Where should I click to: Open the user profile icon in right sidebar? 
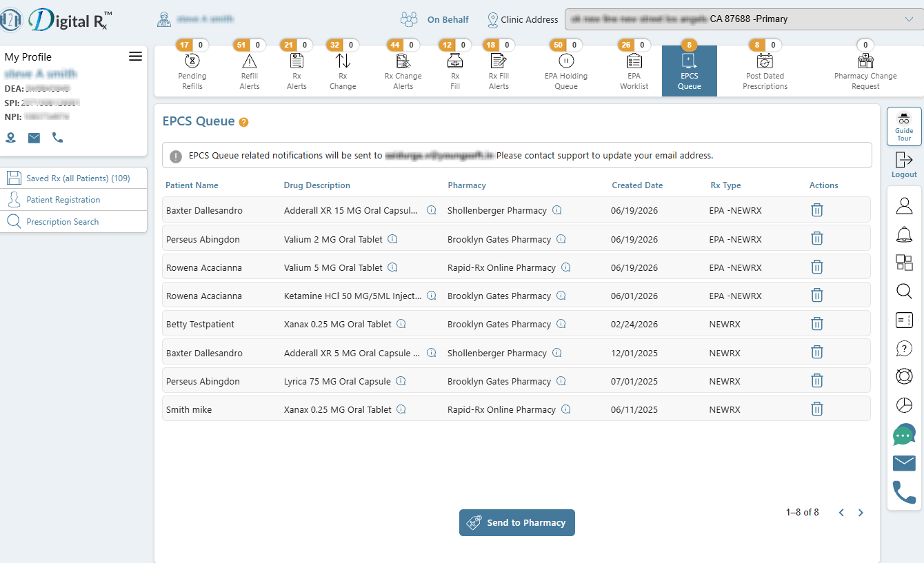point(904,205)
